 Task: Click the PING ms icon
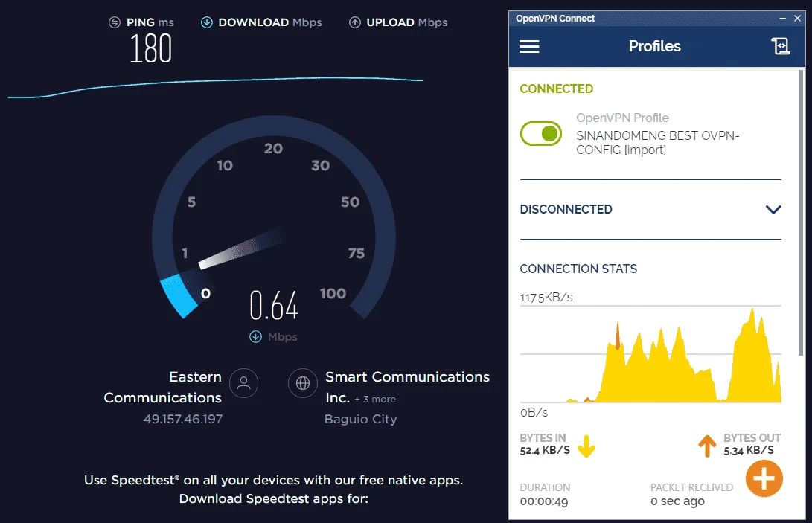(x=115, y=22)
